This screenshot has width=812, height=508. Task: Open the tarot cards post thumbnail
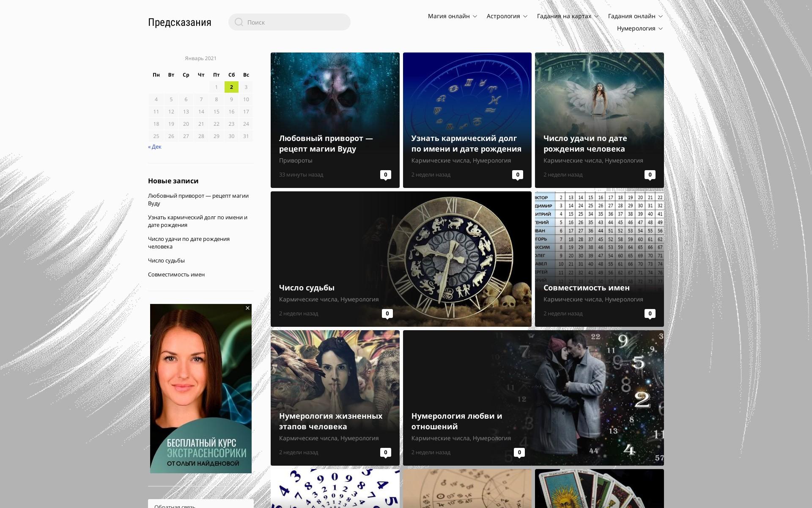coord(599,489)
